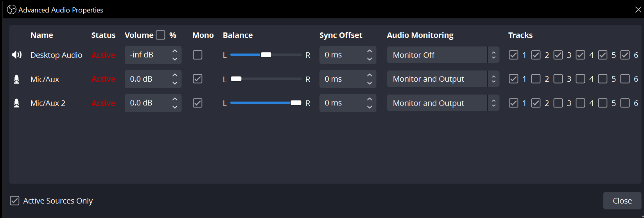The width and height of the screenshot is (644, 218).
Task: Decrease Mic/Aux sync offset
Action: [370, 83]
